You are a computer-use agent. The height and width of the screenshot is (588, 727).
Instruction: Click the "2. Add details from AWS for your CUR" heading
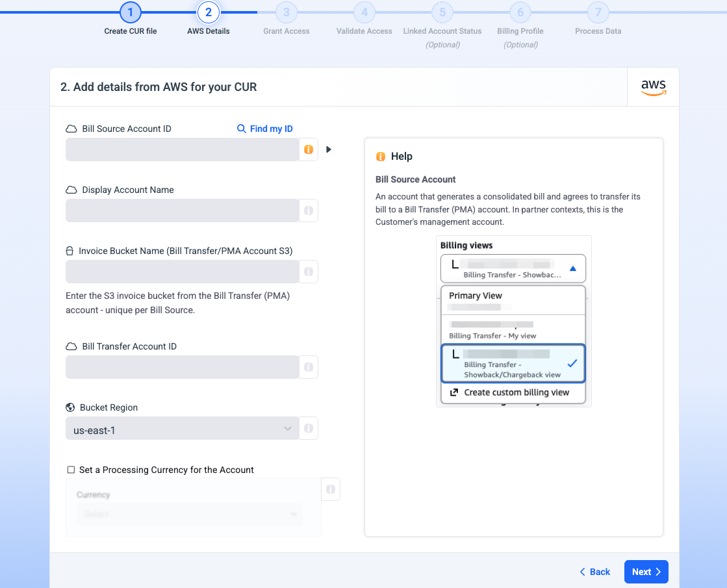coord(159,87)
